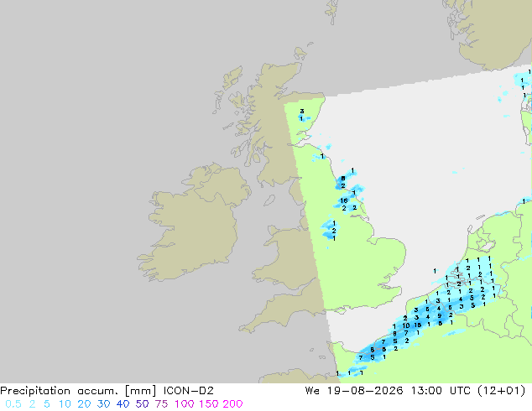The image size is (532, 411).
Task: Select the 75 mm legend value
Action: point(161,404)
